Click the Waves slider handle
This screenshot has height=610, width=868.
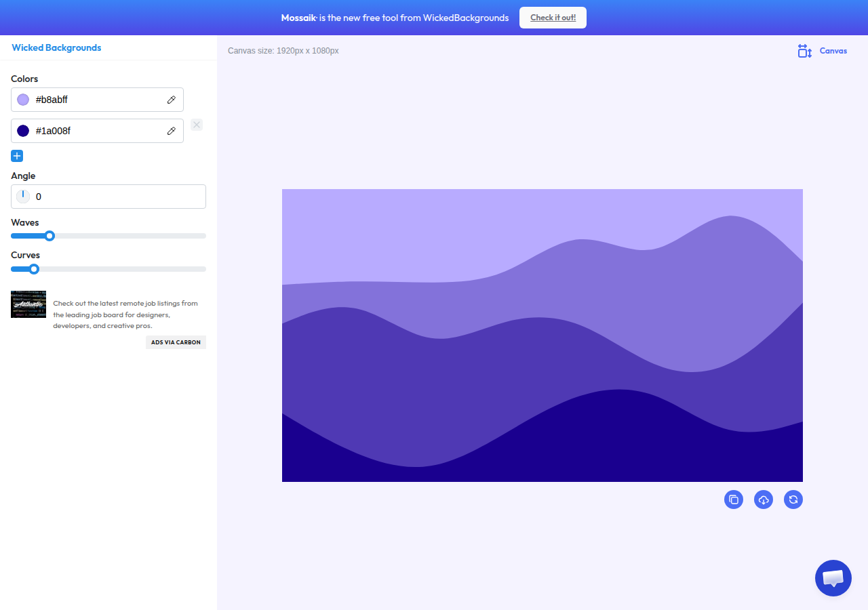tap(50, 236)
